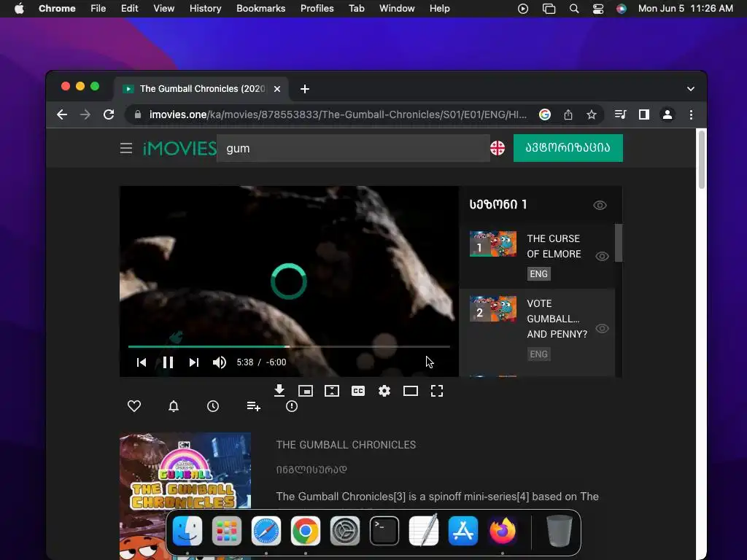Toggle Chrome side panel
Screen dimensions: 747x560
(x=643, y=114)
